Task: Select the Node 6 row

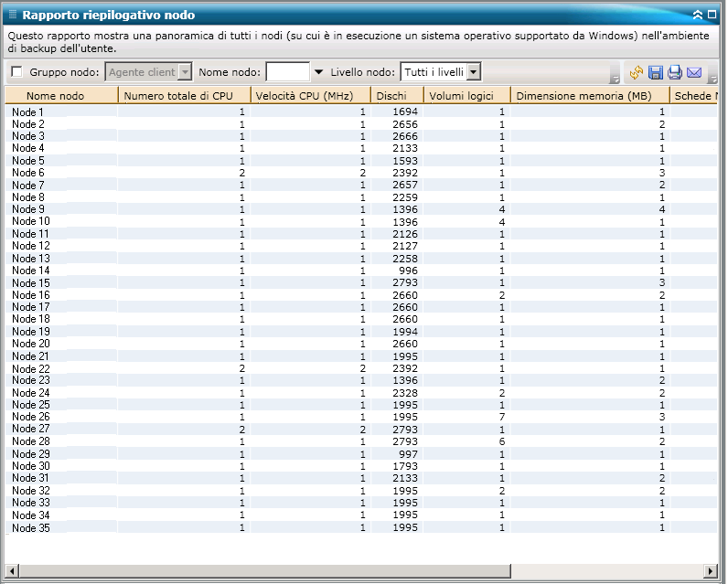Action: tap(361, 173)
